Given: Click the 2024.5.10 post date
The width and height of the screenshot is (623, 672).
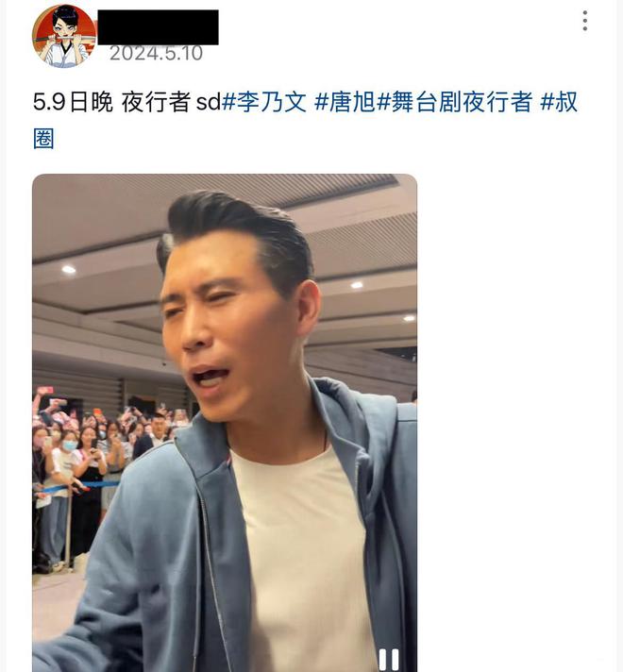Looking at the screenshot, I should tap(156, 54).
